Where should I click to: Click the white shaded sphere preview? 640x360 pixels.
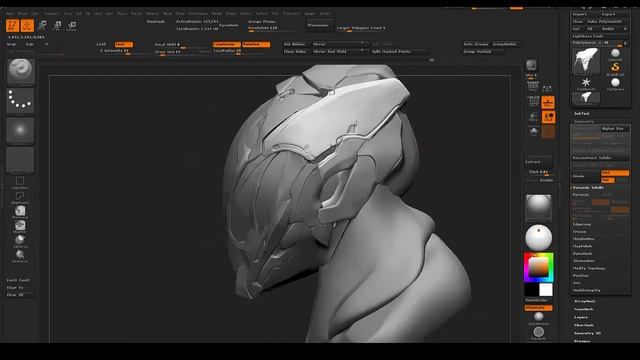click(538, 237)
